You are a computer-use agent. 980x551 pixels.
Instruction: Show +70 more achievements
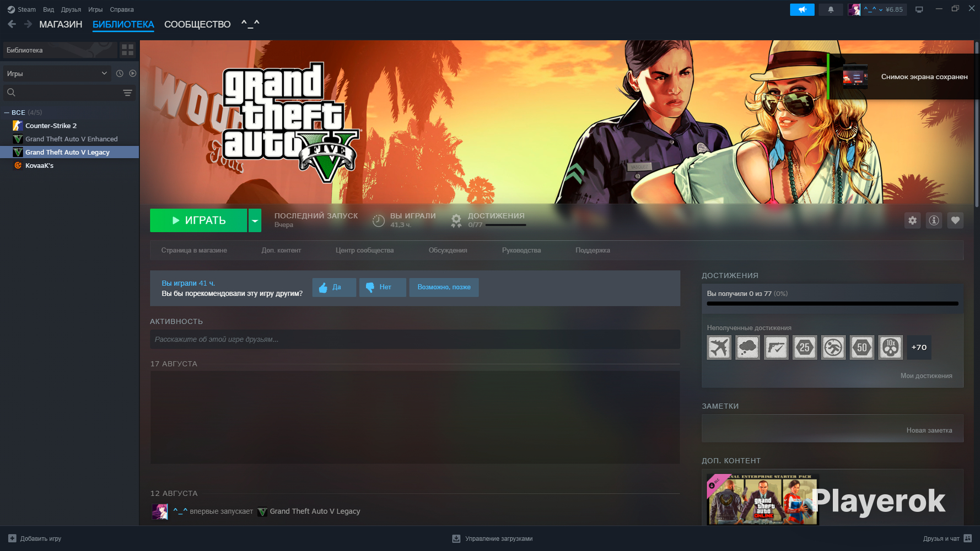click(x=919, y=348)
